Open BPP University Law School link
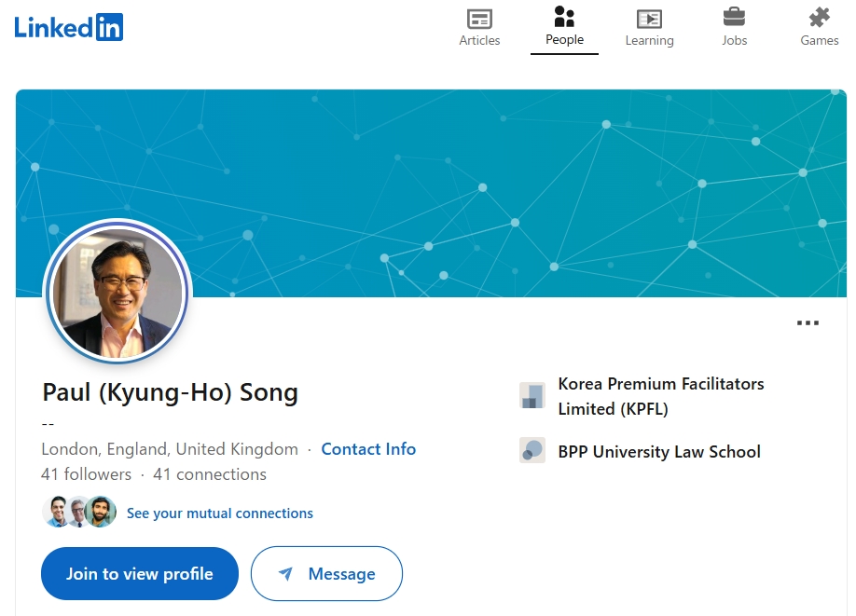Viewport: 856px width, 616px height. click(x=659, y=452)
